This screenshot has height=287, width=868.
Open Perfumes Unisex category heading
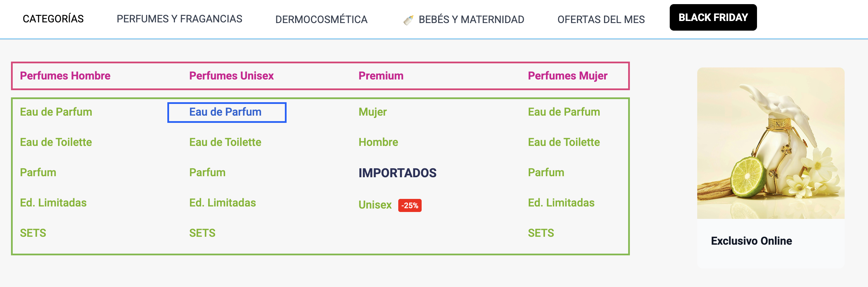point(231,76)
